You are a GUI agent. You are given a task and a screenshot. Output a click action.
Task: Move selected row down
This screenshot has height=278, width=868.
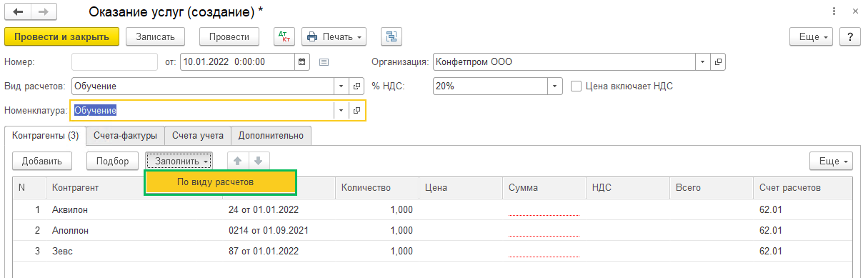coord(259,161)
